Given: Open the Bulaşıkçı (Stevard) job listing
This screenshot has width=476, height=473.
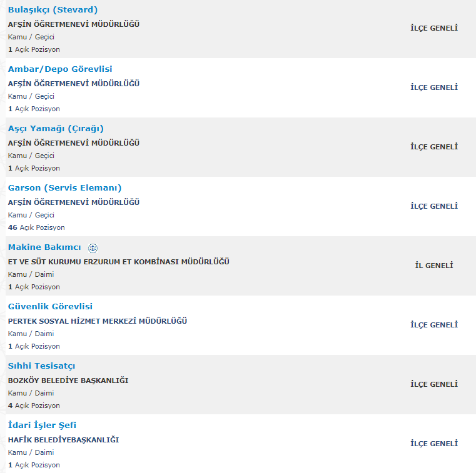Looking at the screenshot, I should point(53,10).
